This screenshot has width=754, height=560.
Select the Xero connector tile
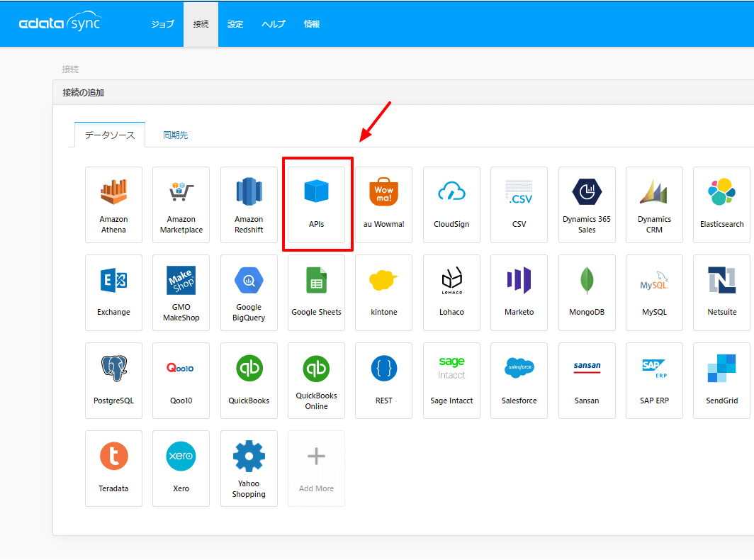tap(181, 469)
